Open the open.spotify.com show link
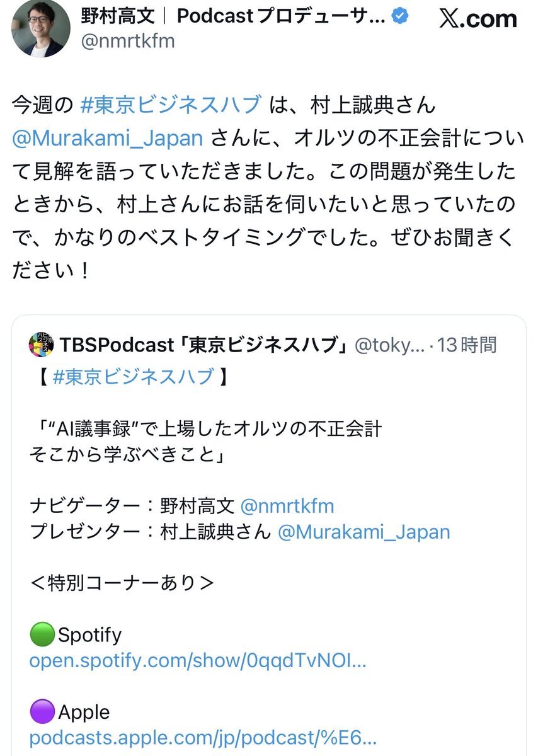The width and height of the screenshot is (538, 756). [x=198, y=661]
